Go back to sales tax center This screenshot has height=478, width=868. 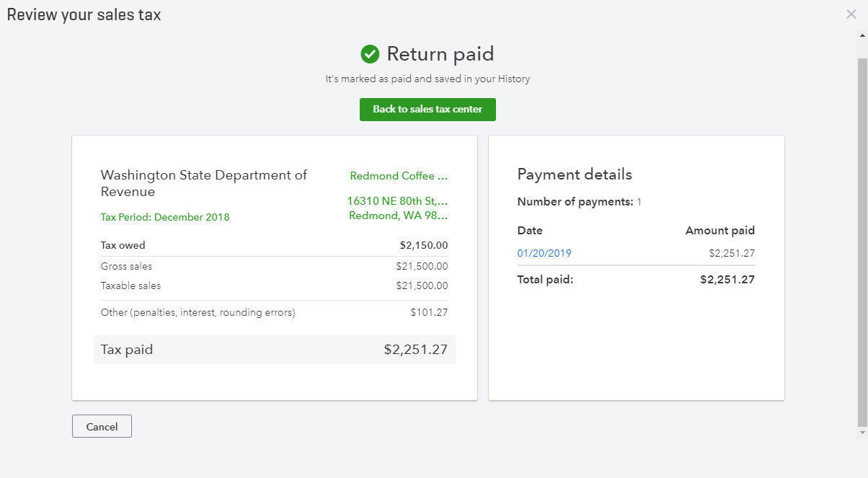coord(428,110)
